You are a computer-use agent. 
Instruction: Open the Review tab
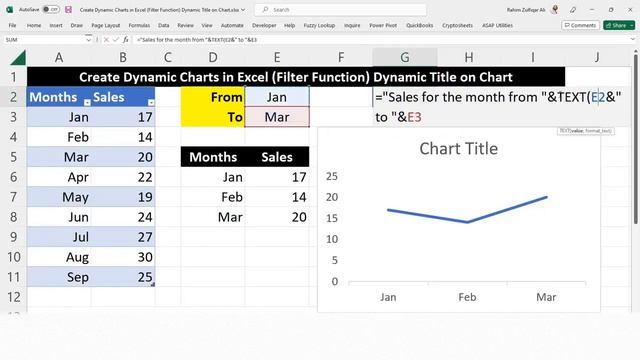[x=185, y=25]
